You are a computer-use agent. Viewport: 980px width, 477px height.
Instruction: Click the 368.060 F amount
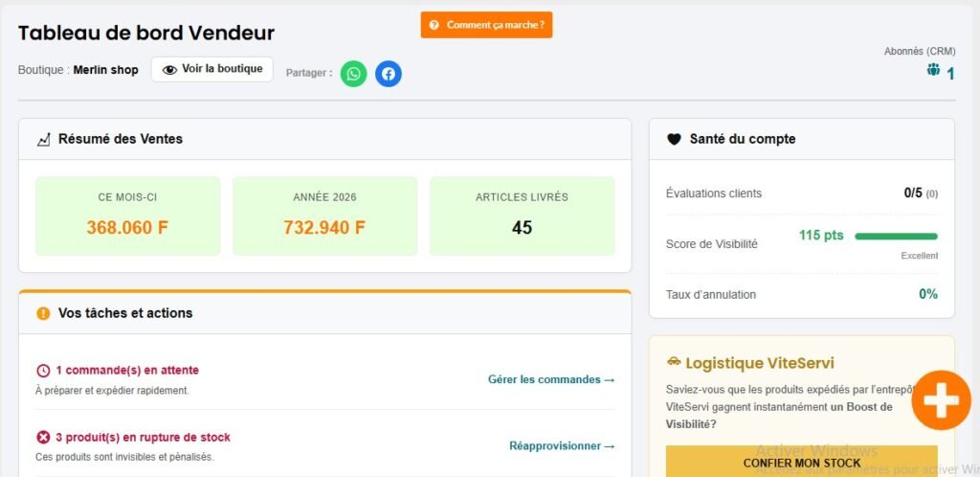(x=127, y=228)
